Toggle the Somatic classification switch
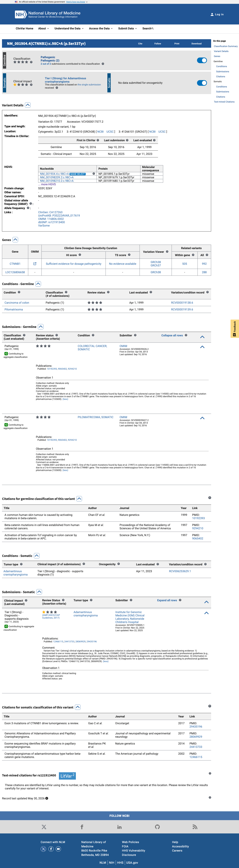 202,83
